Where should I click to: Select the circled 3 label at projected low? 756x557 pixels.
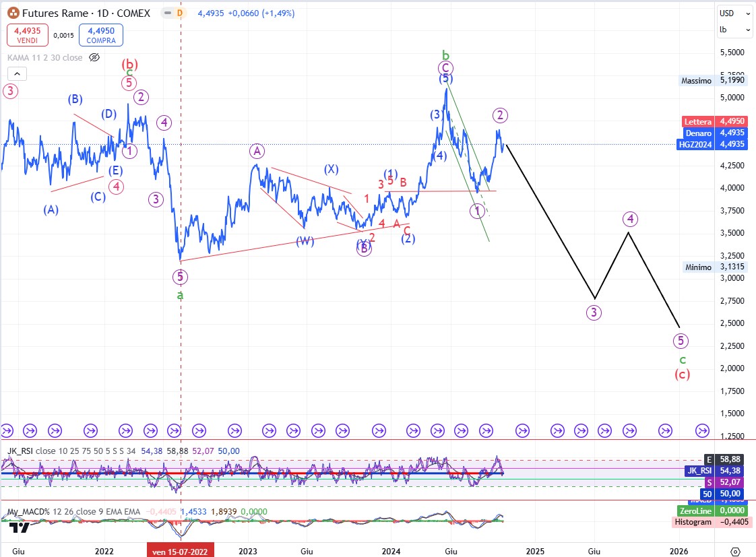(594, 313)
